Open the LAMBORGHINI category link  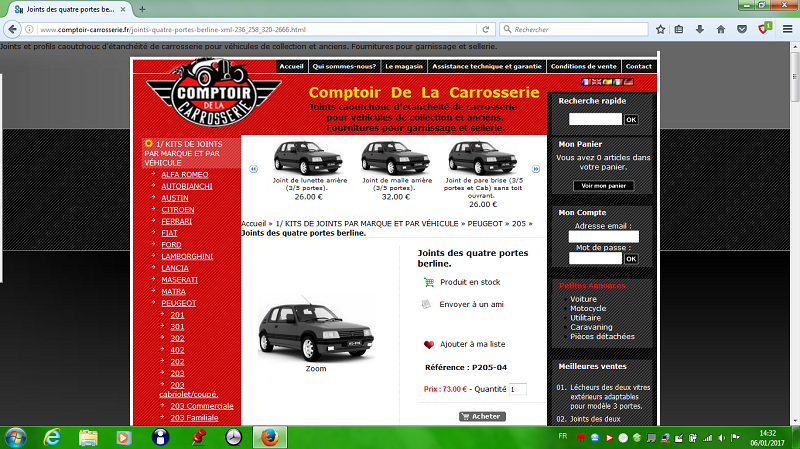click(x=187, y=257)
